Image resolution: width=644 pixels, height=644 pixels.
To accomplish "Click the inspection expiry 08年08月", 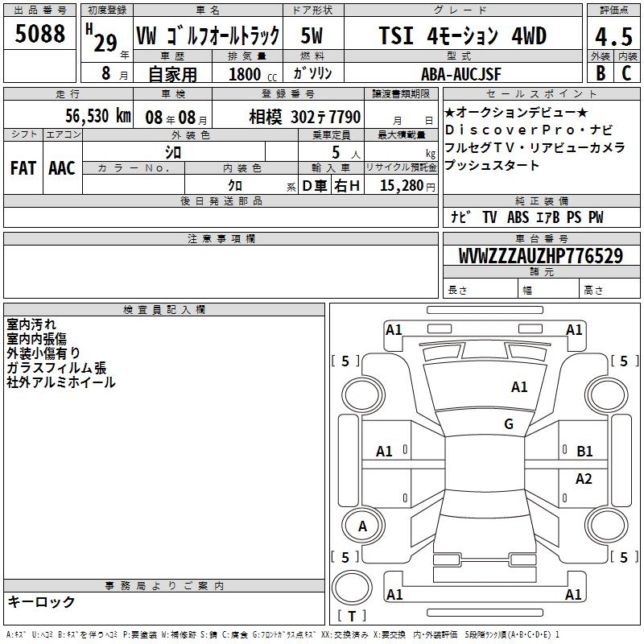I will coord(176,118).
